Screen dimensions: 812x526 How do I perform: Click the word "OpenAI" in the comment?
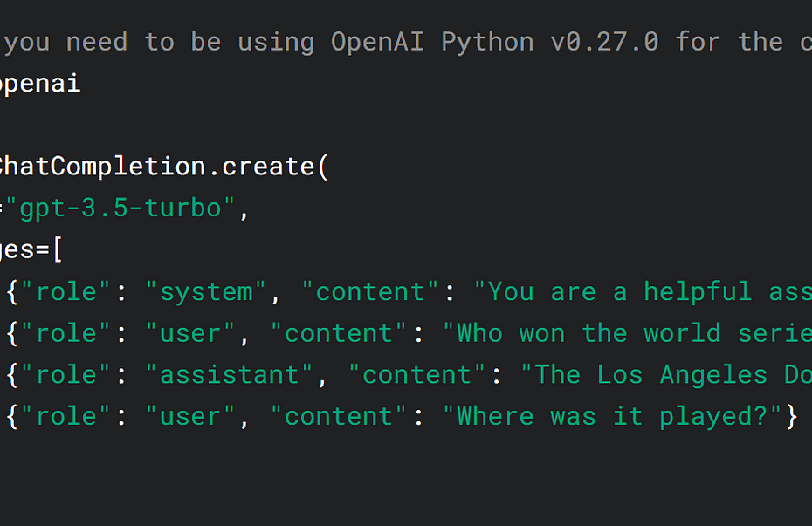coord(377,42)
